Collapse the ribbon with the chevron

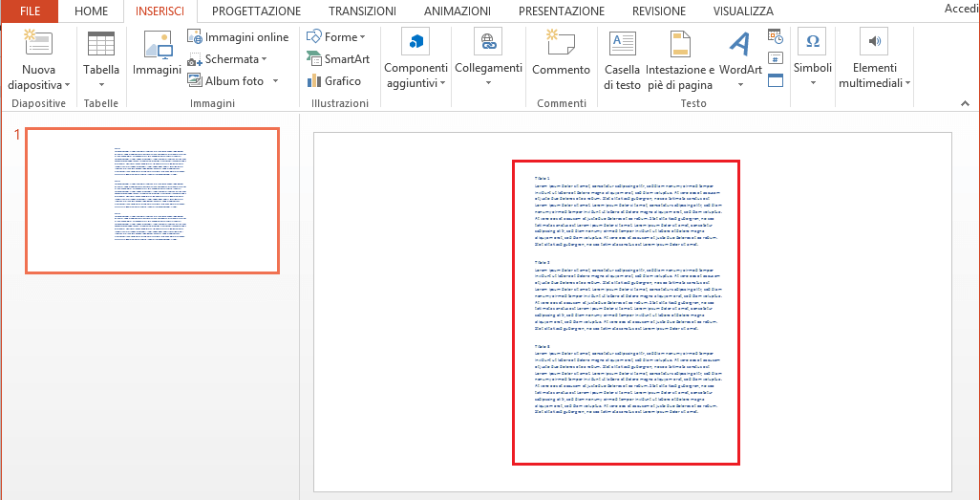tap(965, 104)
